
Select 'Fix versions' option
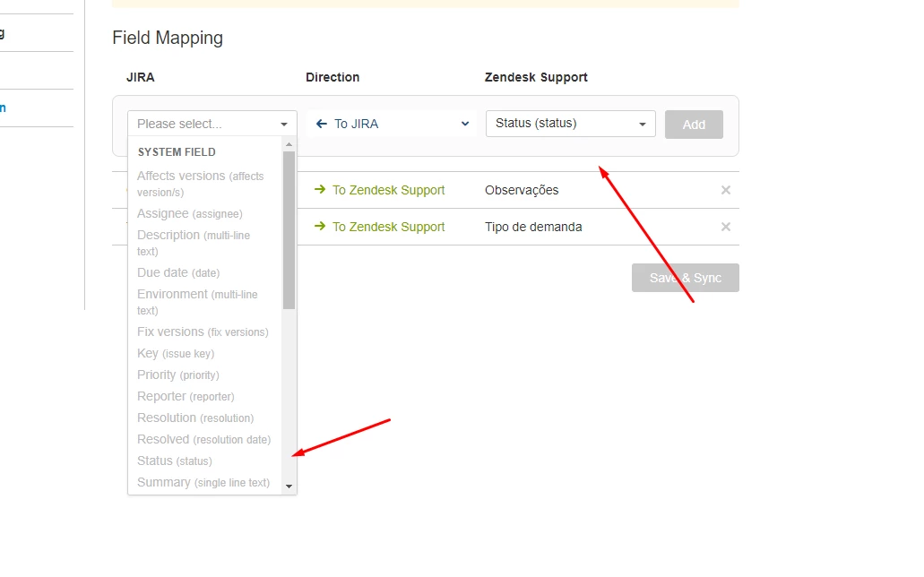point(205,332)
